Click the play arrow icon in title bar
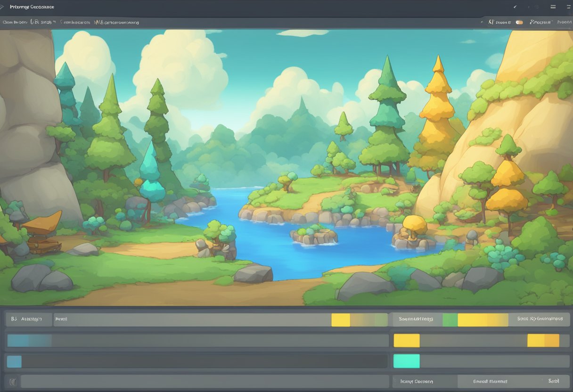 click(x=3, y=7)
